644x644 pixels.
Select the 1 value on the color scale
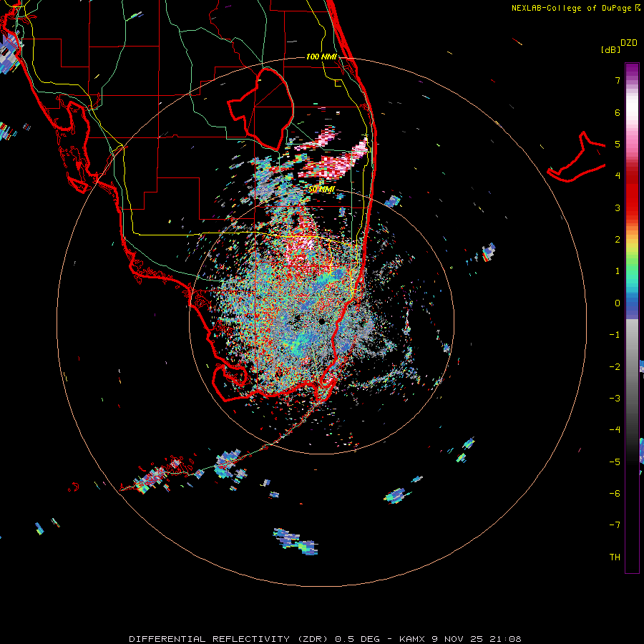tap(618, 271)
